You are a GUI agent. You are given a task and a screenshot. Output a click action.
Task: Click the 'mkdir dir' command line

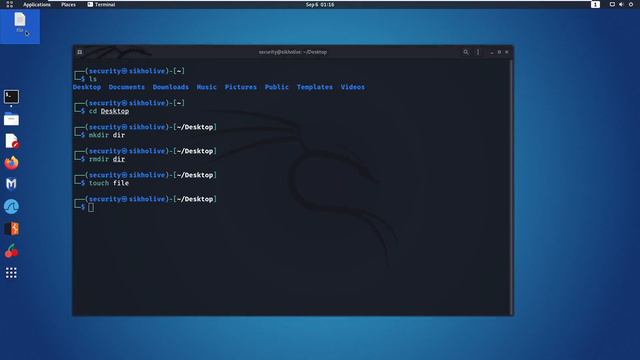point(107,135)
